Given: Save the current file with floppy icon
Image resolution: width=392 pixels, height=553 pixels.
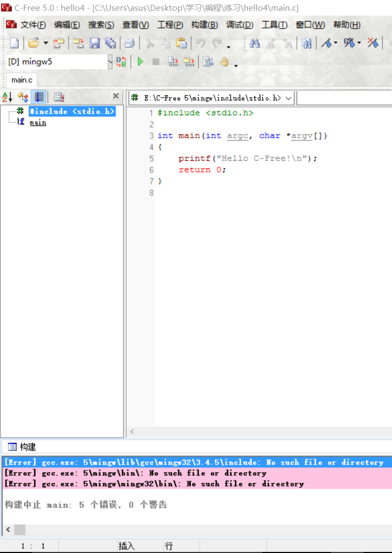Looking at the screenshot, I should (95, 43).
